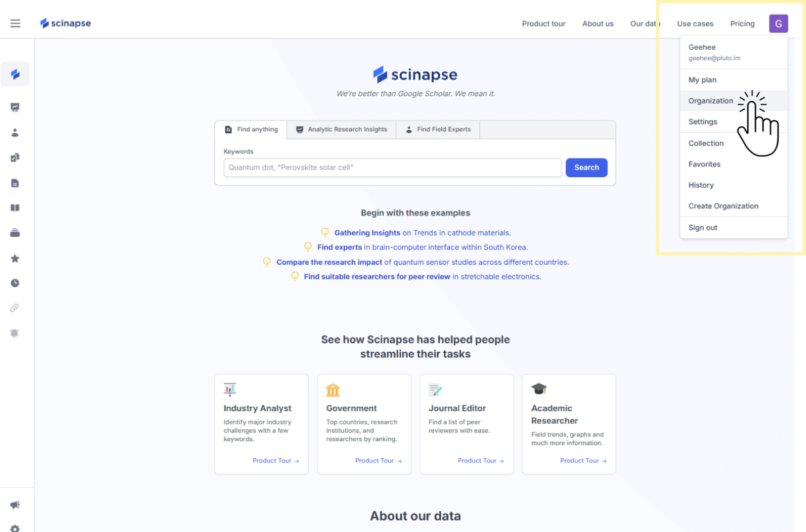Click the Industry Analyst card title

coord(258,409)
